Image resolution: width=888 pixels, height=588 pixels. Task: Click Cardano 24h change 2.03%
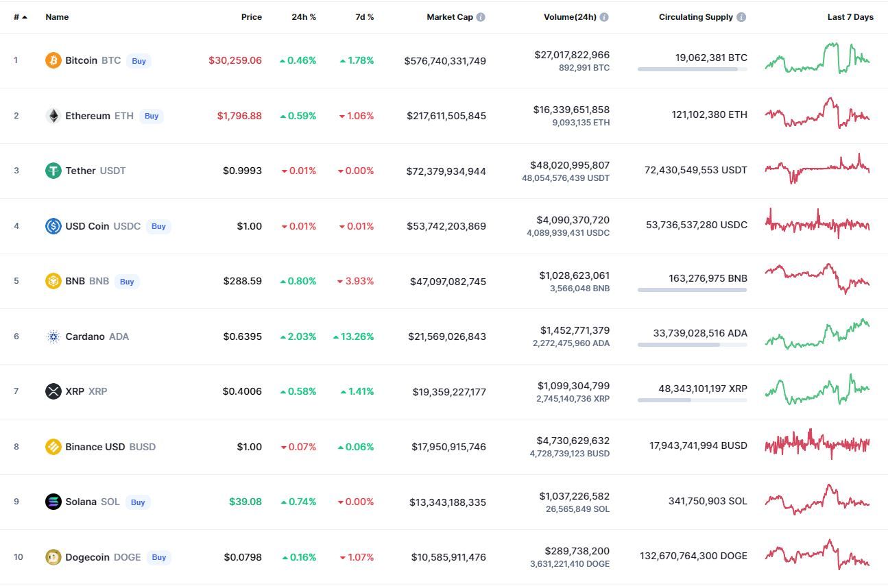click(298, 336)
